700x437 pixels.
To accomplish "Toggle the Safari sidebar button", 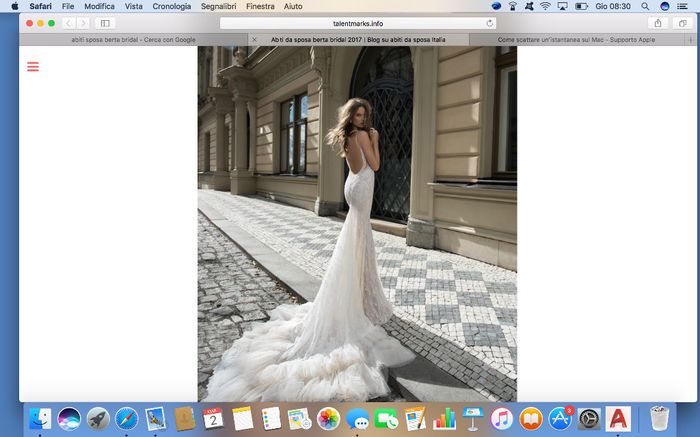I will click(x=105, y=23).
